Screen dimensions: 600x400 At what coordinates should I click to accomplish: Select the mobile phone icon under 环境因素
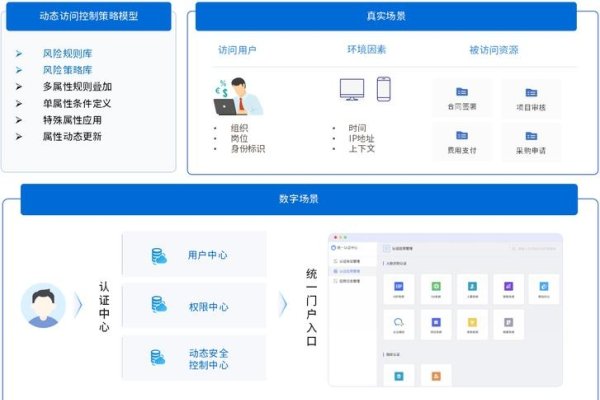[384, 89]
